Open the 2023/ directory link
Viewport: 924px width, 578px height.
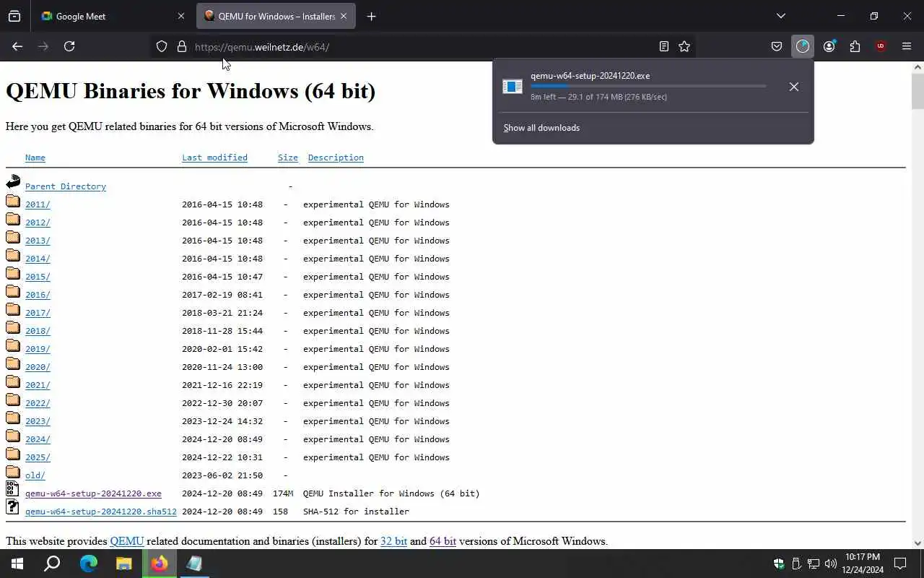pyautogui.click(x=38, y=421)
